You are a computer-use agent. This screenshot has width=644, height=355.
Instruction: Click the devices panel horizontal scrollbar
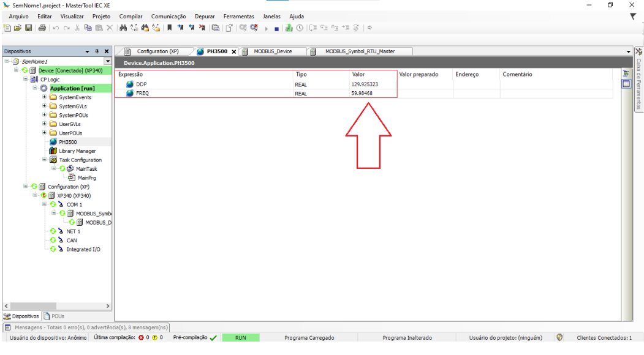56,305
